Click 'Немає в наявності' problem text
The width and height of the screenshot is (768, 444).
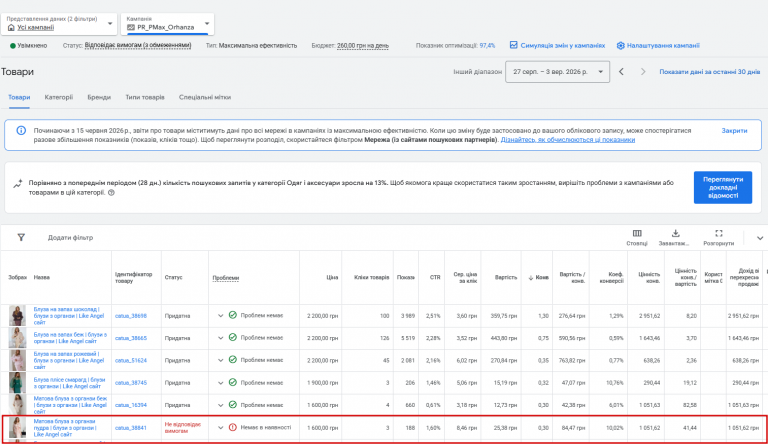pyautogui.click(x=266, y=427)
